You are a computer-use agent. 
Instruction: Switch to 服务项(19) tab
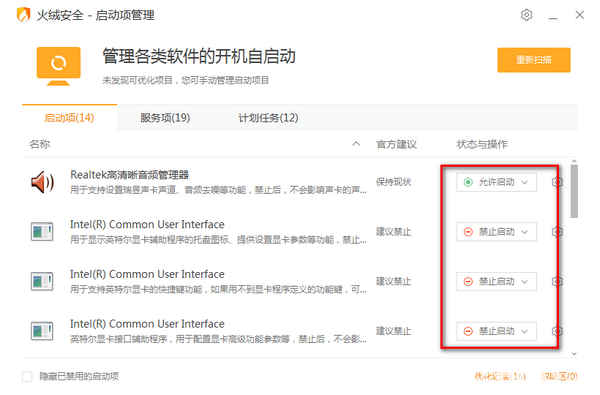(165, 118)
